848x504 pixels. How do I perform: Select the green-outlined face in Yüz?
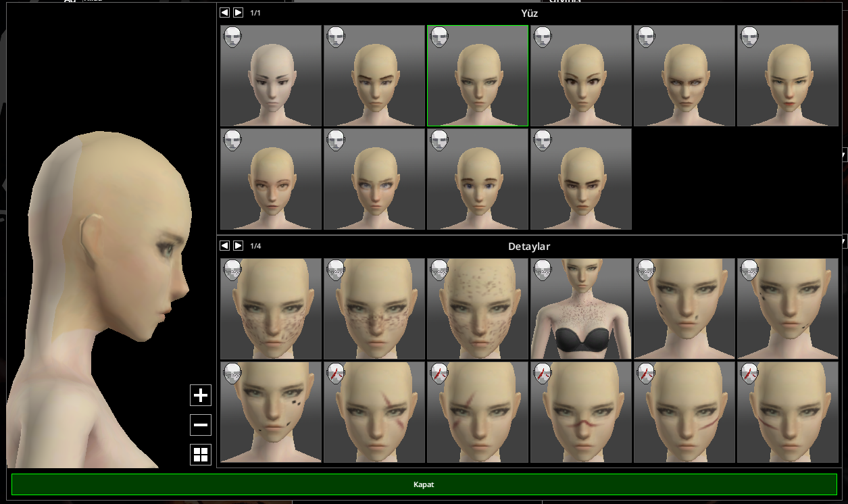click(x=478, y=76)
